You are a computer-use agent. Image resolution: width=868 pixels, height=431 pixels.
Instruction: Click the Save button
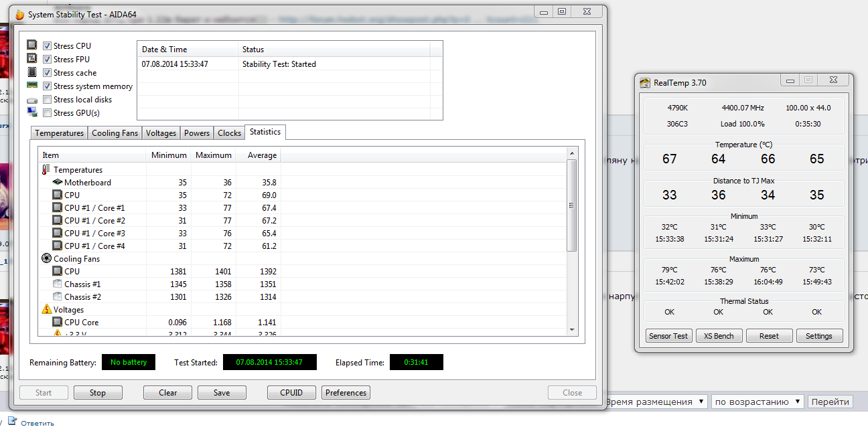coord(222,393)
